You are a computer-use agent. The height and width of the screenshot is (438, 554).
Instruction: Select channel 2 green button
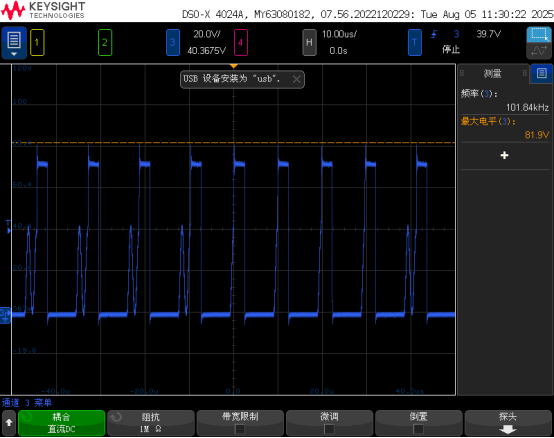pos(105,43)
